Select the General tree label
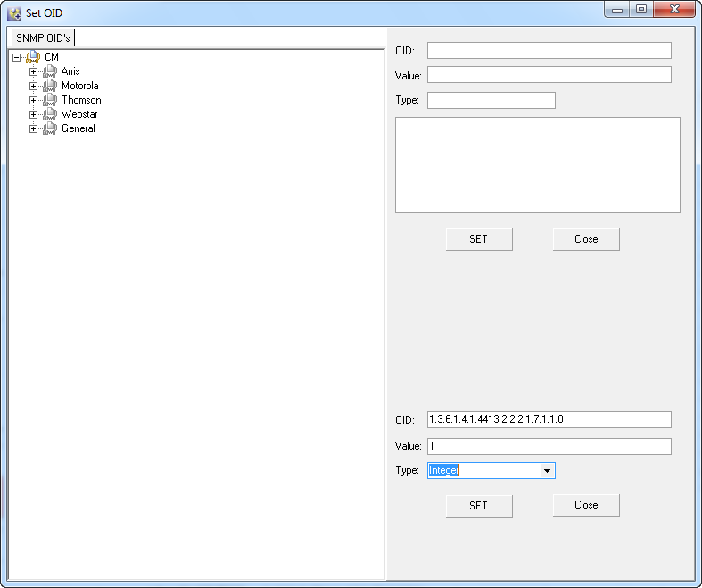 click(78, 128)
